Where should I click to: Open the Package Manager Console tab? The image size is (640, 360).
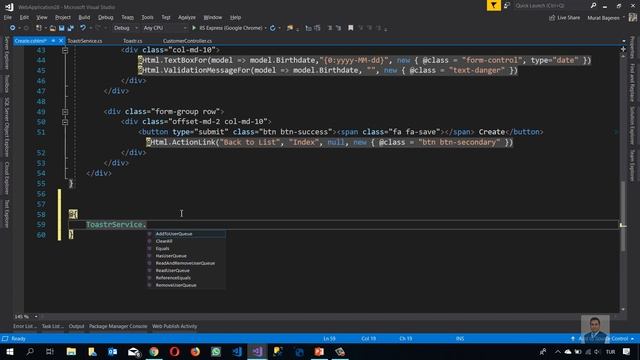point(118,326)
